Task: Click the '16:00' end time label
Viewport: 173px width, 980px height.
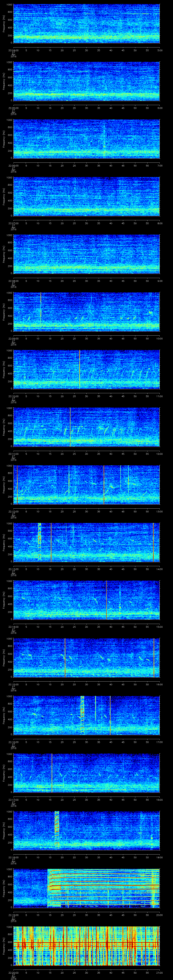Action: coord(159,684)
